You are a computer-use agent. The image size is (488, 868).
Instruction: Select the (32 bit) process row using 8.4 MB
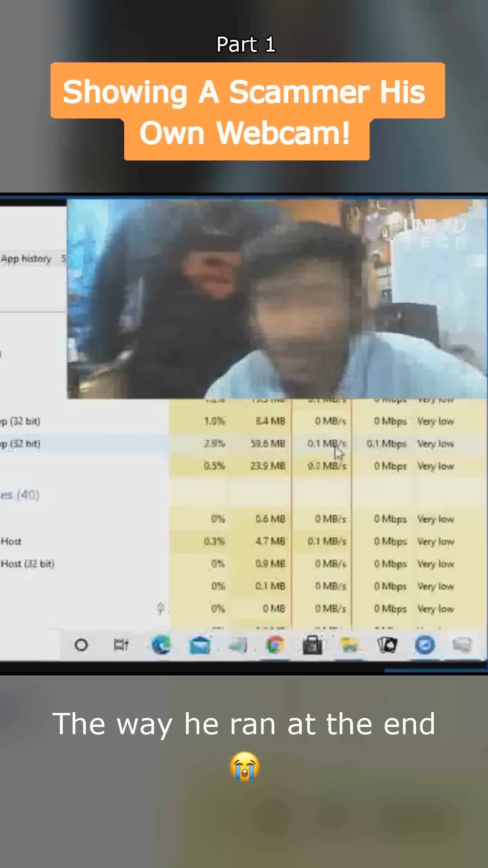(x=244, y=421)
